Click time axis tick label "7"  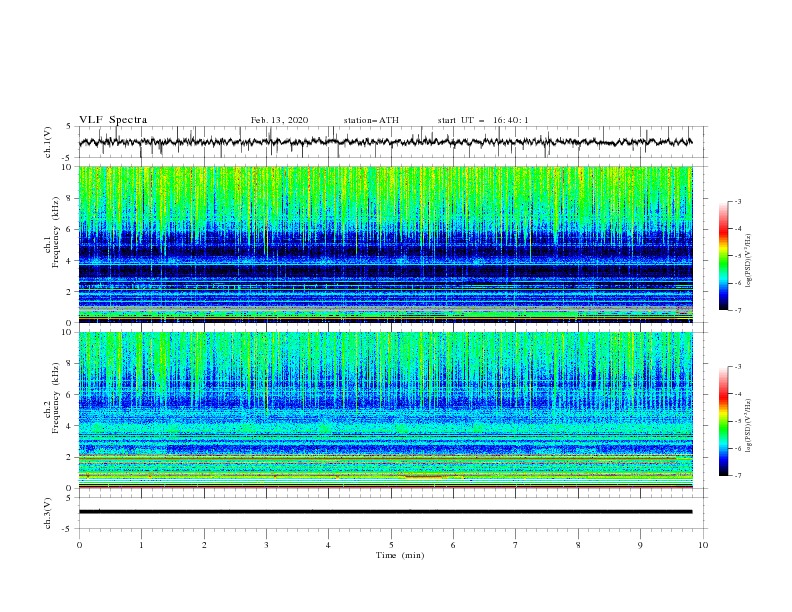click(x=516, y=545)
